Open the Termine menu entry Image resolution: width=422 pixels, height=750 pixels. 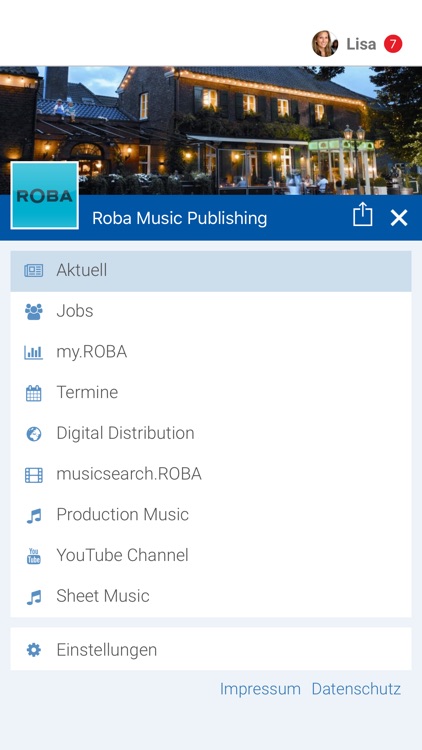point(211,393)
